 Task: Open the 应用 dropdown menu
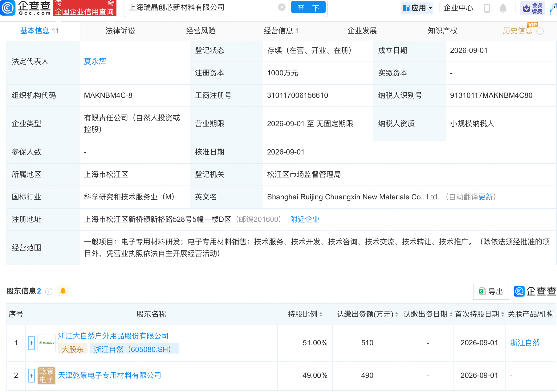click(417, 8)
